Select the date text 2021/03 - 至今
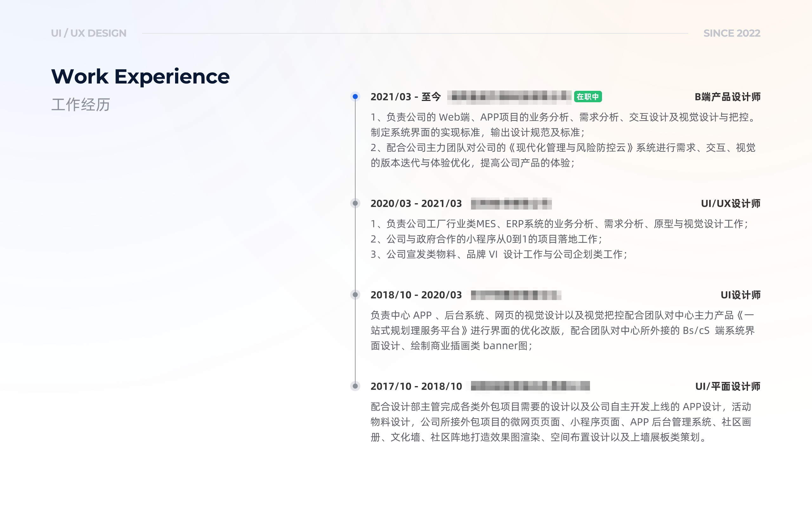The image size is (812, 508). click(406, 97)
